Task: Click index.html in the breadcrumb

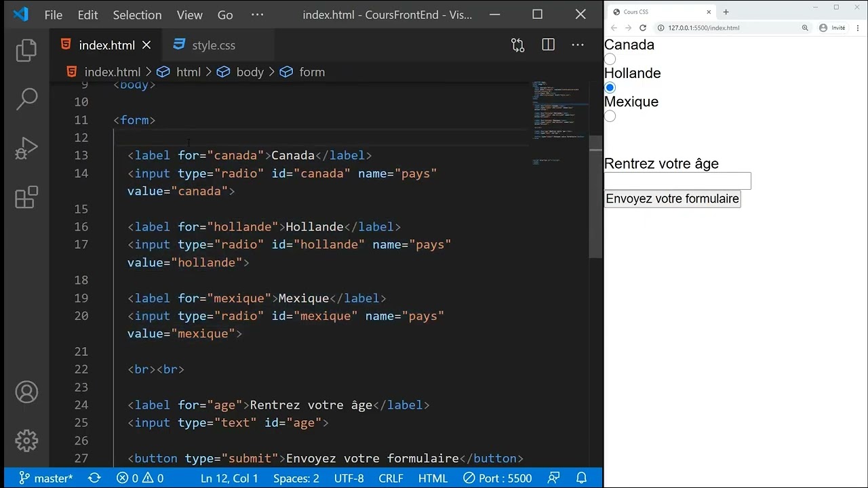Action: pos(103,72)
